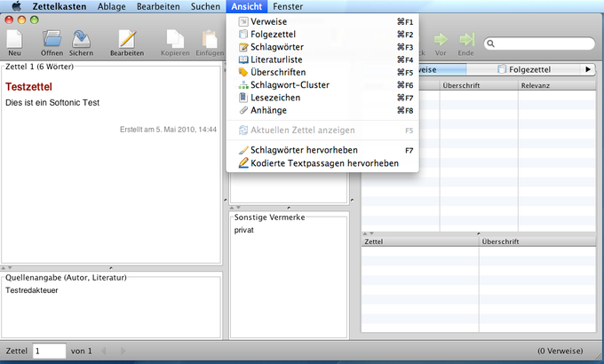This screenshot has height=364, width=604.
Task: Open the Suchen menu
Action: pyautogui.click(x=205, y=6)
